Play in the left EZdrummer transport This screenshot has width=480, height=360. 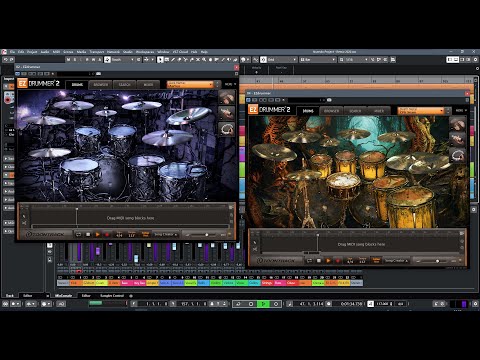(97, 235)
